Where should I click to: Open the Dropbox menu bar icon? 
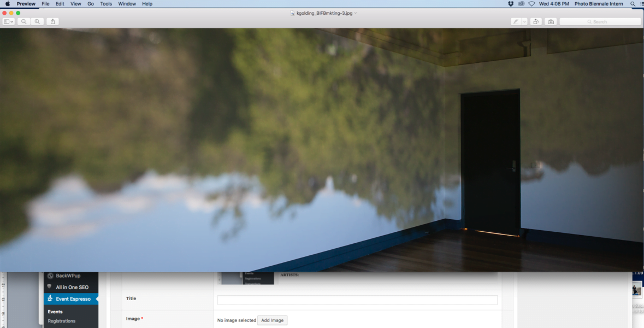click(x=511, y=4)
